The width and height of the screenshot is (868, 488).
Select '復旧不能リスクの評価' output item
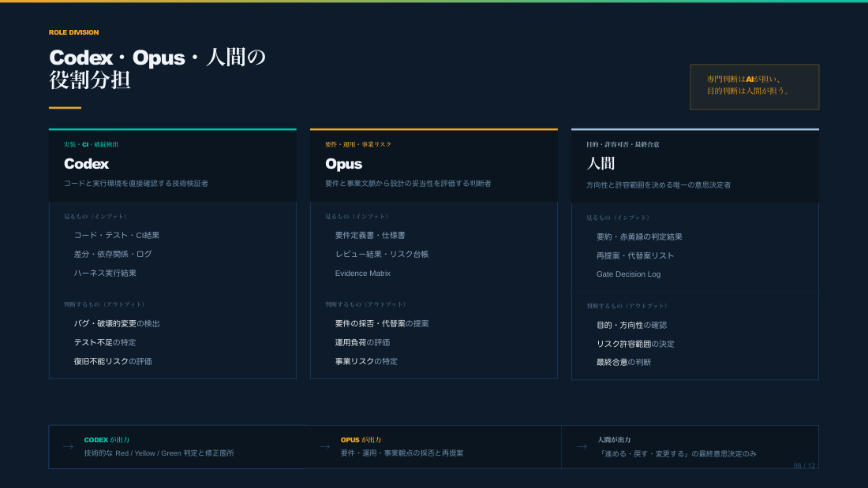112,361
